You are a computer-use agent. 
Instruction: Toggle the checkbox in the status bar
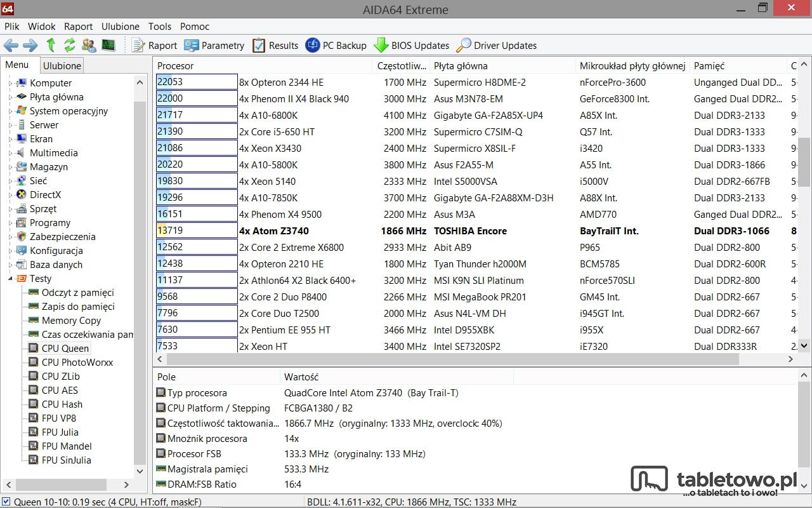click(6, 502)
